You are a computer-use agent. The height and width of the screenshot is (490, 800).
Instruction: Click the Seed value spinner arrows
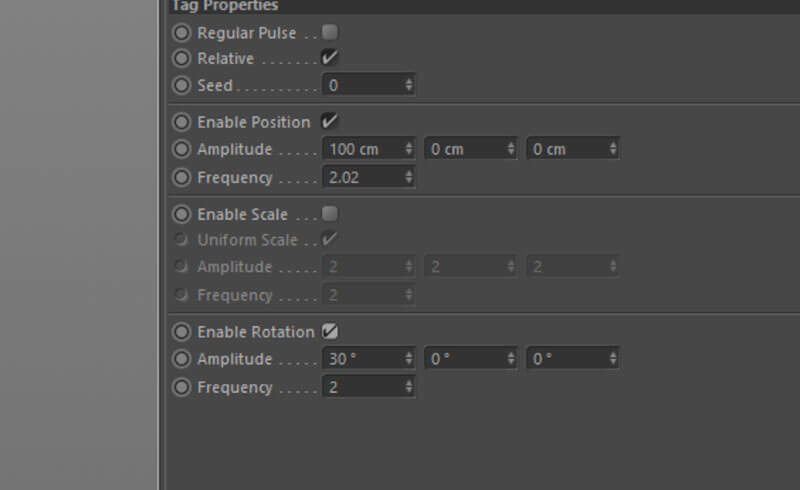point(408,86)
